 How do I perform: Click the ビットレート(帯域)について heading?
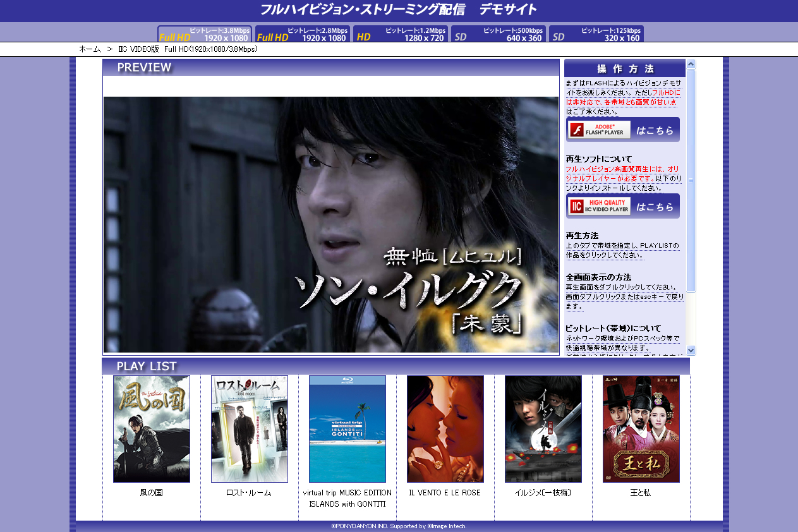coord(614,329)
